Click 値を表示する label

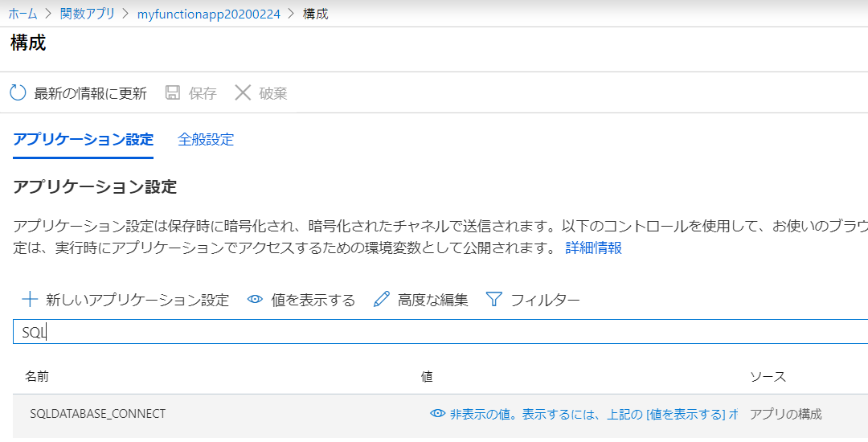(x=313, y=300)
